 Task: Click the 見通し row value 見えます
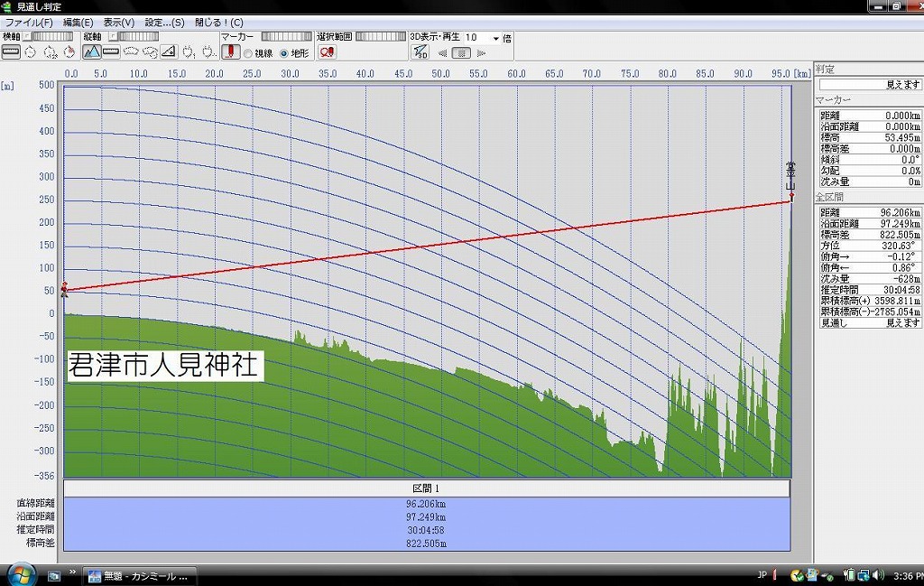(902, 322)
